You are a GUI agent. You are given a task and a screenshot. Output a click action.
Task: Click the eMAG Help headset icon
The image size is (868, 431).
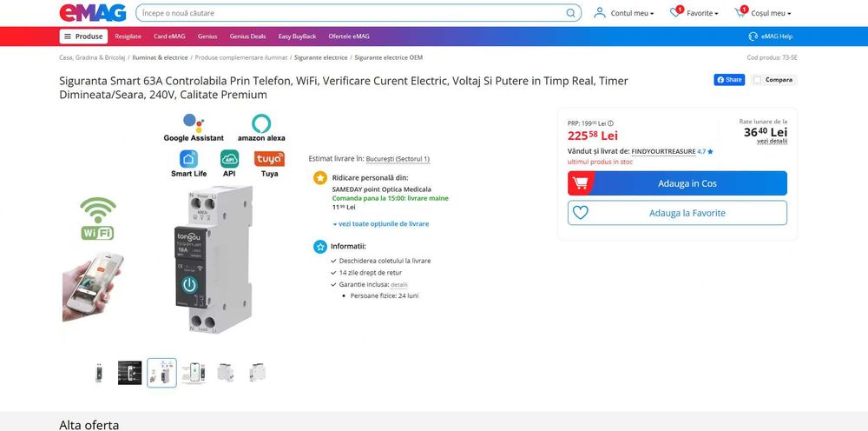point(753,36)
